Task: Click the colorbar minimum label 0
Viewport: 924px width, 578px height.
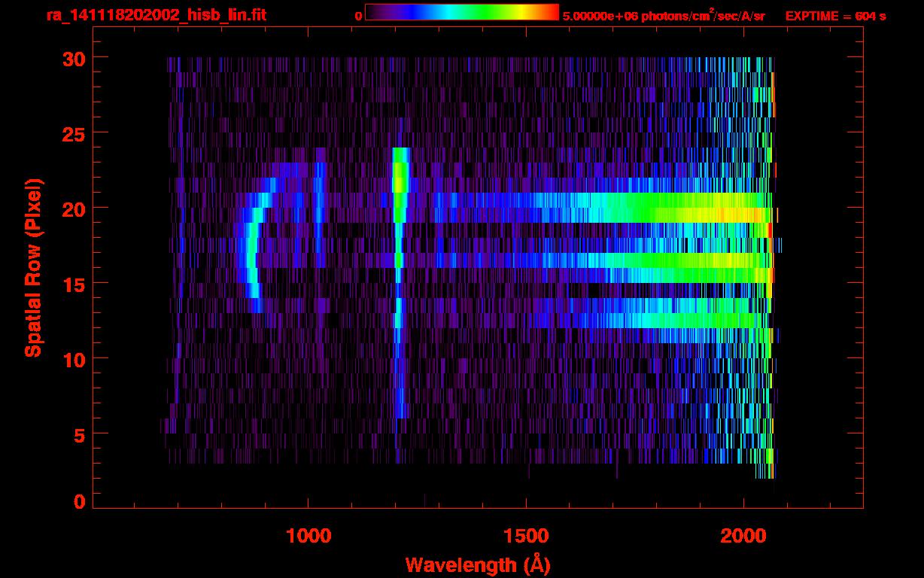Action: point(358,16)
